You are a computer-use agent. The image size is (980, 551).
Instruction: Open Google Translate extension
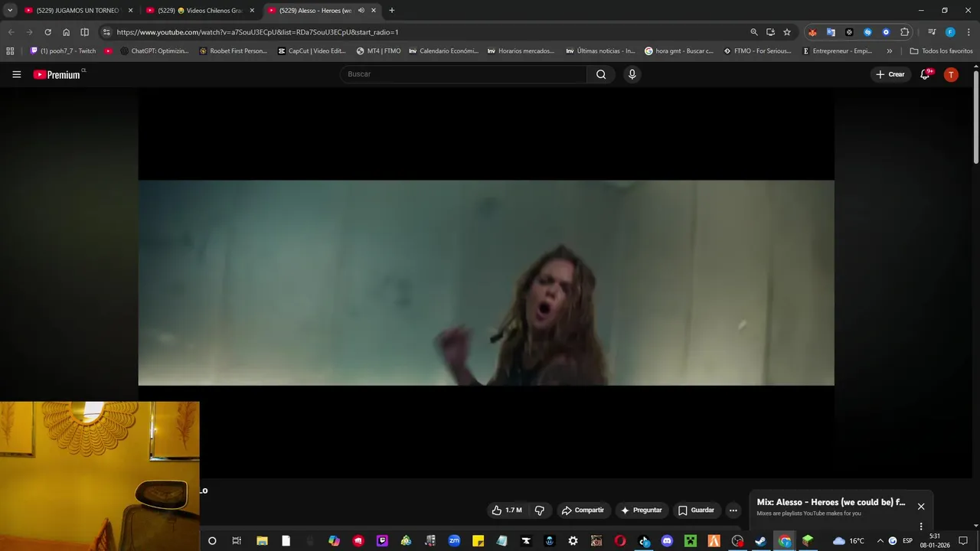click(831, 32)
